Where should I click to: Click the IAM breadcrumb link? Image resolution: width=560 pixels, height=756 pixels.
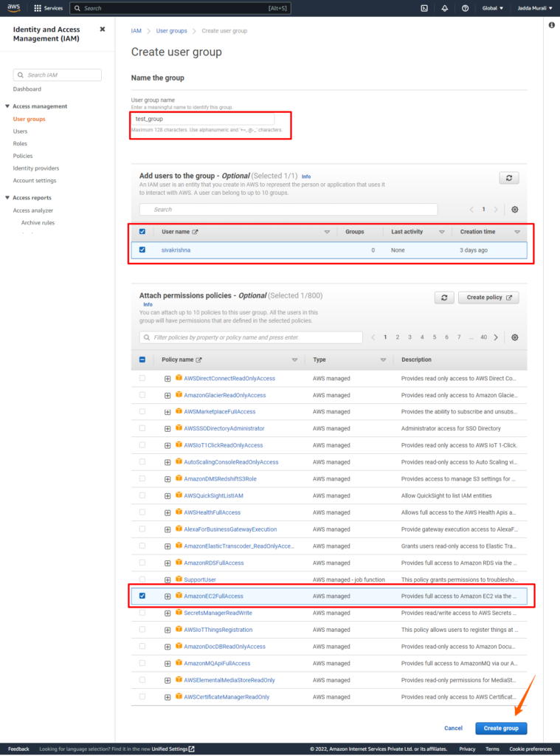(x=136, y=31)
